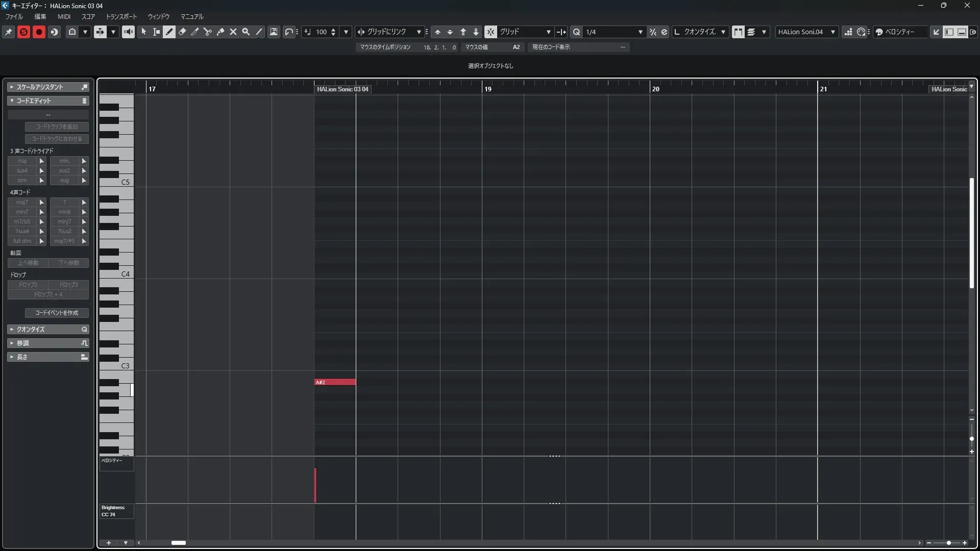The width and height of the screenshot is (980, 551).
Task: Select the Draw pencil tool
Action: click(169, 32)
